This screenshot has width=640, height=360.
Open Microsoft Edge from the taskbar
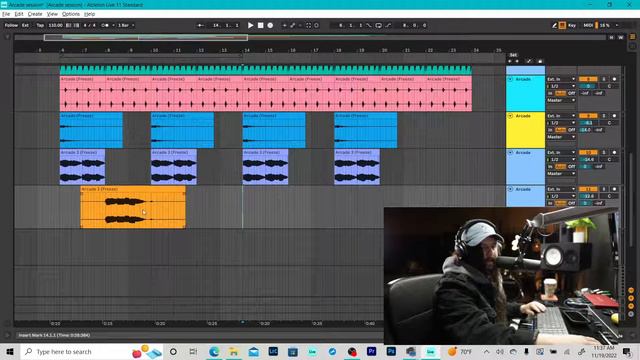pos(214,352)
